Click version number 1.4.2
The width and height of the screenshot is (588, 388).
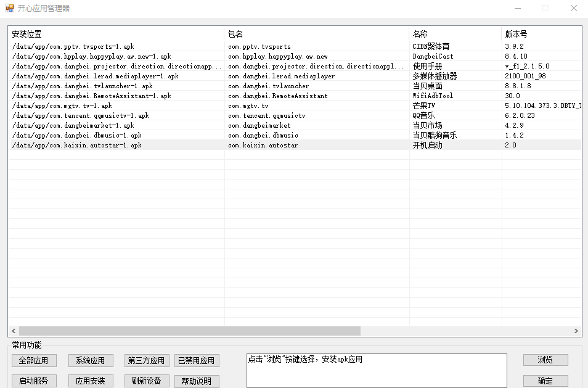pyautogui.click(x=514, y=135)
